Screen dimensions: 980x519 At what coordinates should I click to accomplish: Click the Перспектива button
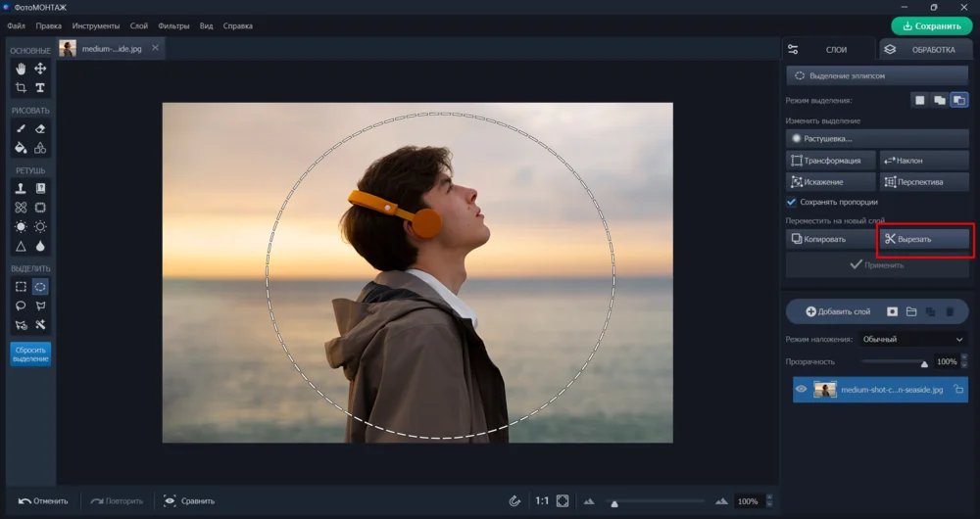[924, 182]
